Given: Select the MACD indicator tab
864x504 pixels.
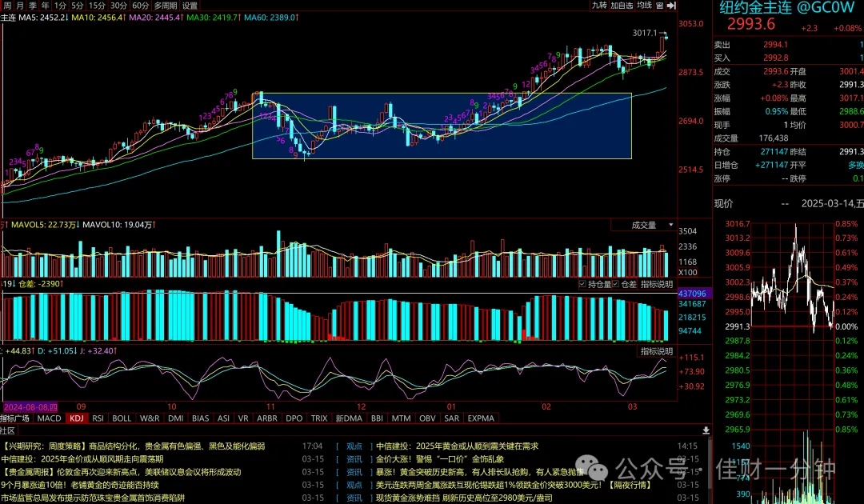Looking at the screenshot, I should point(49,418).
